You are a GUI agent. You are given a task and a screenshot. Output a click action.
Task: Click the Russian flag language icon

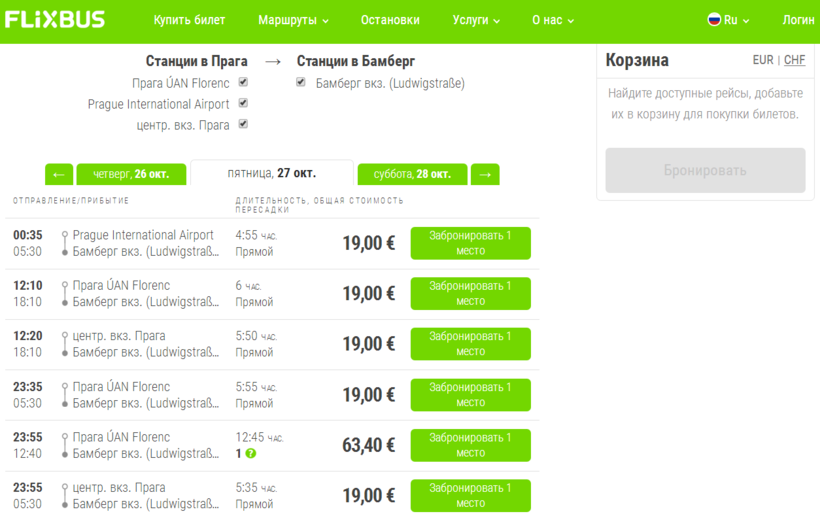point(714,20)
